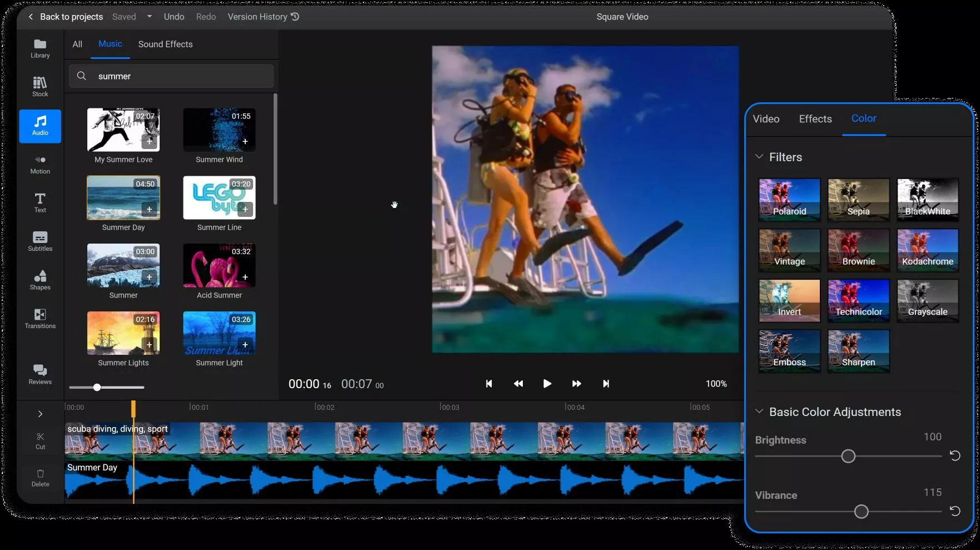Open the Subtitles panel
The height and width of the screenshot is (550, 980).
39,241
